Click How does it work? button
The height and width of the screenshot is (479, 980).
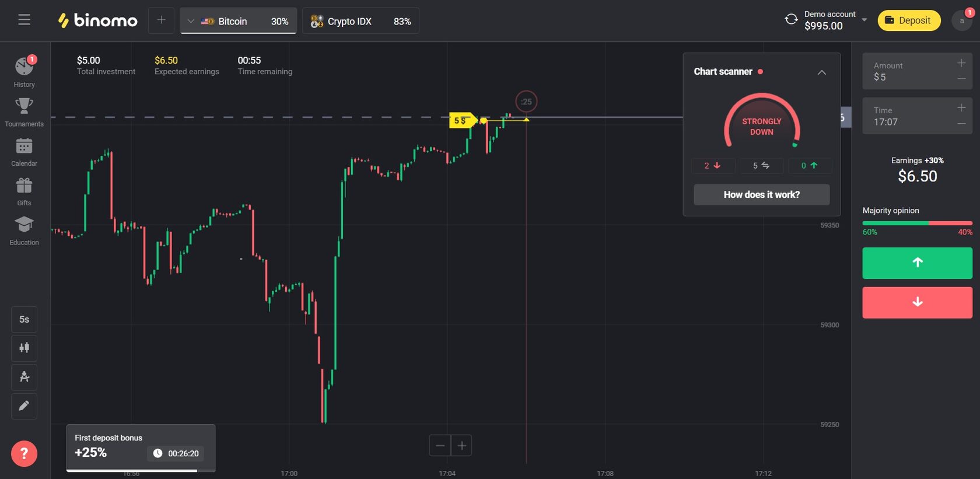pyautogui.click(x=761, y=195)
